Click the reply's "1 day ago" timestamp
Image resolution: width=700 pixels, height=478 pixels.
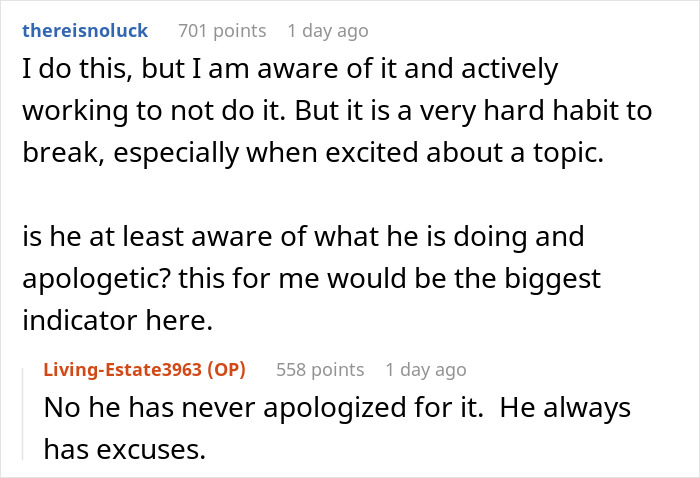(x=425, y=370)
